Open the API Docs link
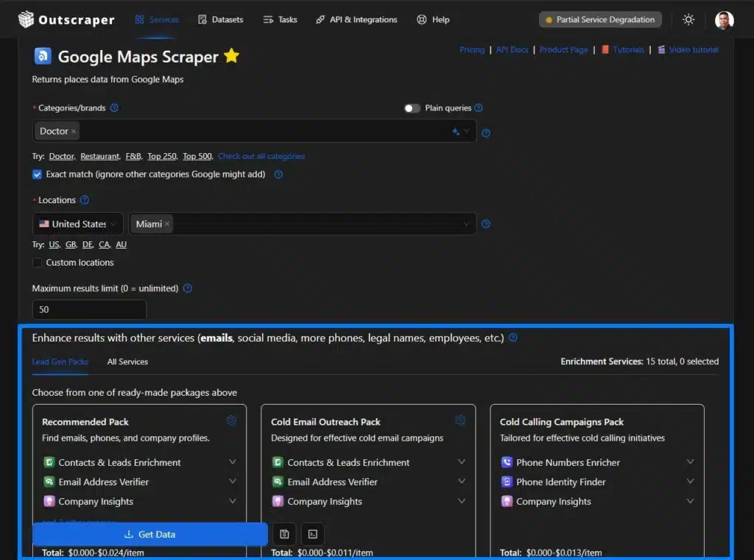754x560 pixels. point(512,49)
